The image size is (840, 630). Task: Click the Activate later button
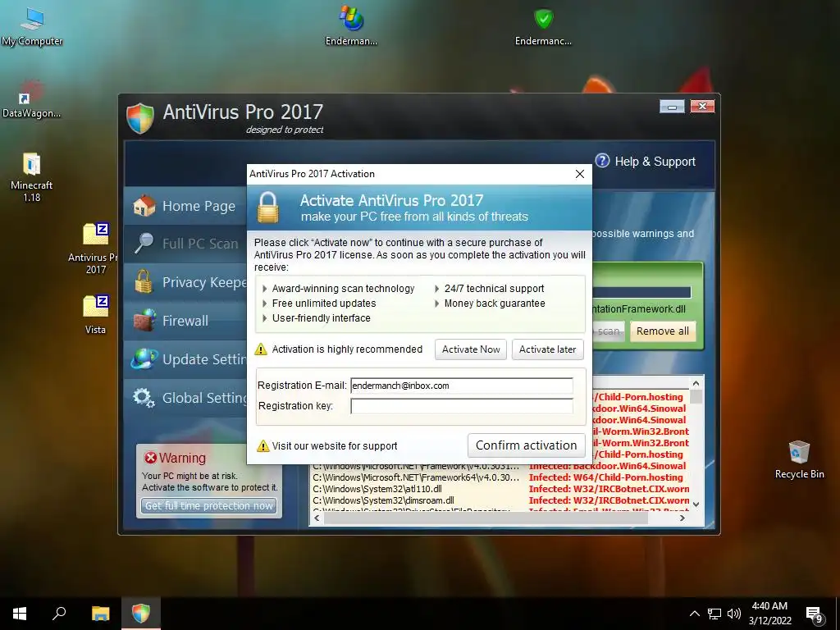pos(547,349)
